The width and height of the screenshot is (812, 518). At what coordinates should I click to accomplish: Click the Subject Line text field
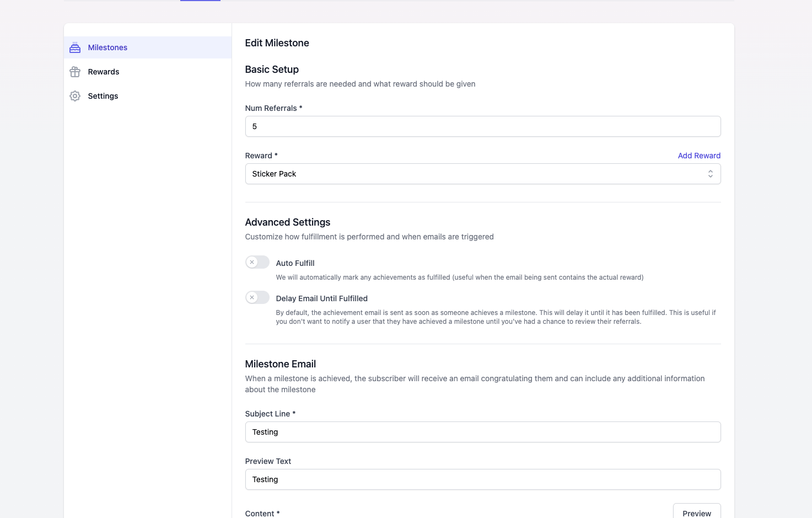[483, 432]
